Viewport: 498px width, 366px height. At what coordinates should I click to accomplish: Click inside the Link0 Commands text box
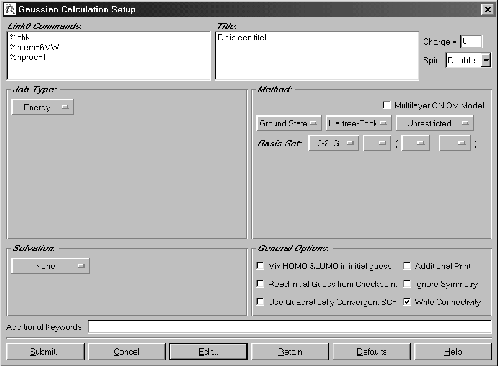coord(109,56)
